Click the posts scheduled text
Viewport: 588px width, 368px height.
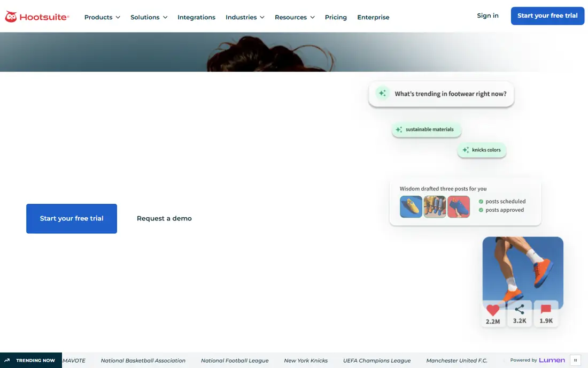pyautogui.click(x=506, y=202)
